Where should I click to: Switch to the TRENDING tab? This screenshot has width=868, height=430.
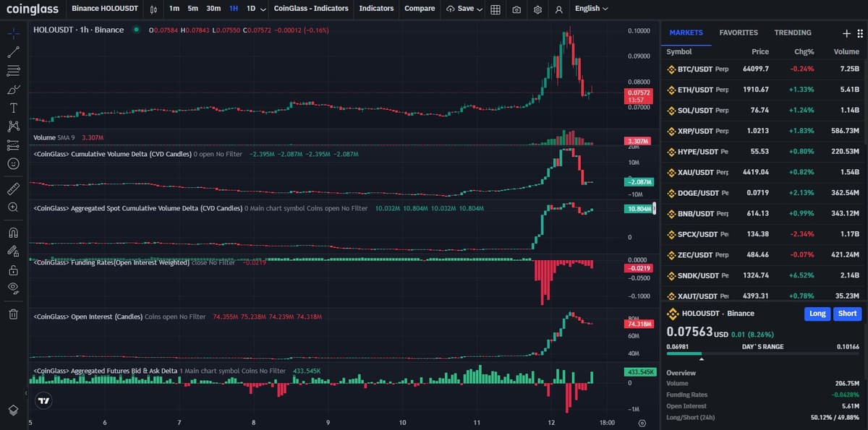[x=793, y=33]
